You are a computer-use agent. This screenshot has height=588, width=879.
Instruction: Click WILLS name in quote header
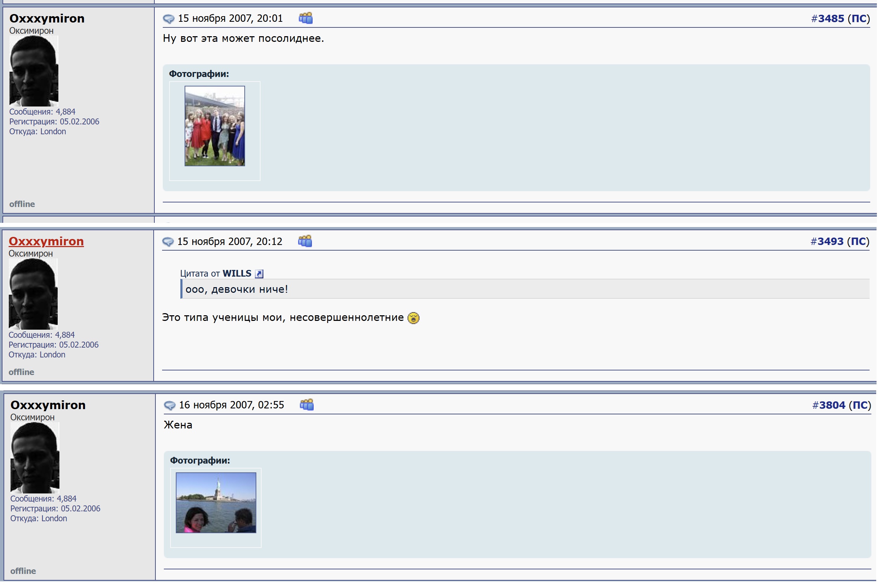tap(237, 273)
